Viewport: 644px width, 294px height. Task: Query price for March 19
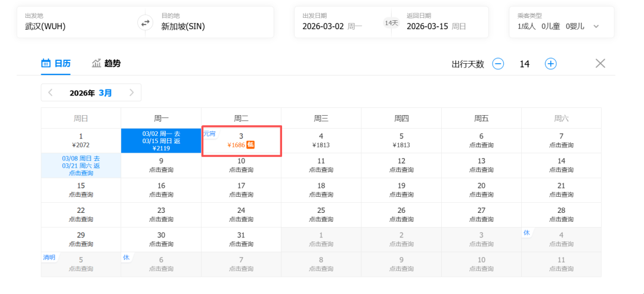(401, 190)
